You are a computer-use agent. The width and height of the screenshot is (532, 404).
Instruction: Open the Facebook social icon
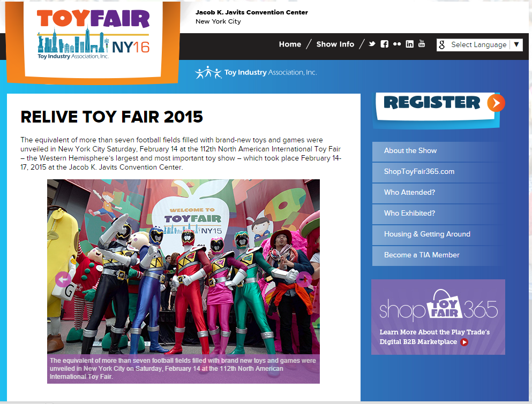pos(385,44)
